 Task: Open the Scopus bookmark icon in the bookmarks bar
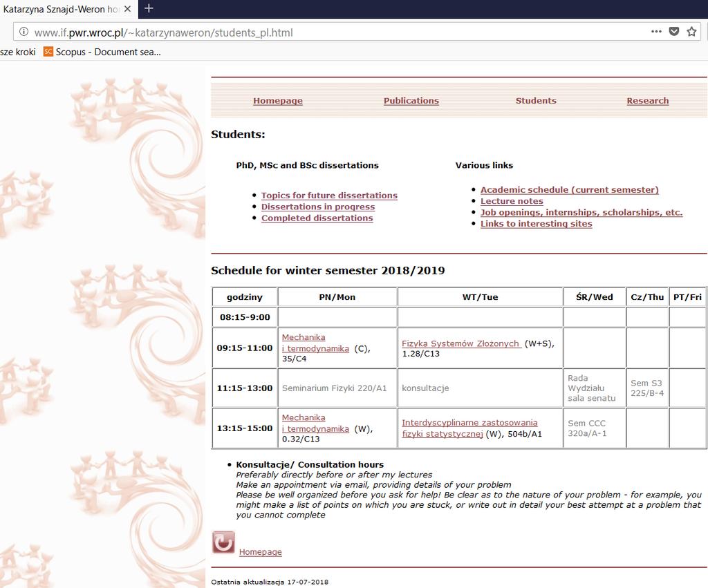(x=48, y=52)
